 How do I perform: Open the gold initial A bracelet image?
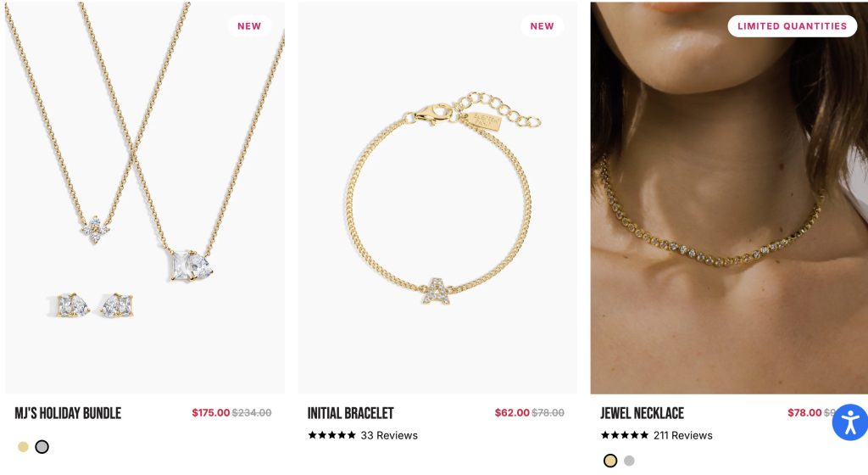click(x=437, y=198)
